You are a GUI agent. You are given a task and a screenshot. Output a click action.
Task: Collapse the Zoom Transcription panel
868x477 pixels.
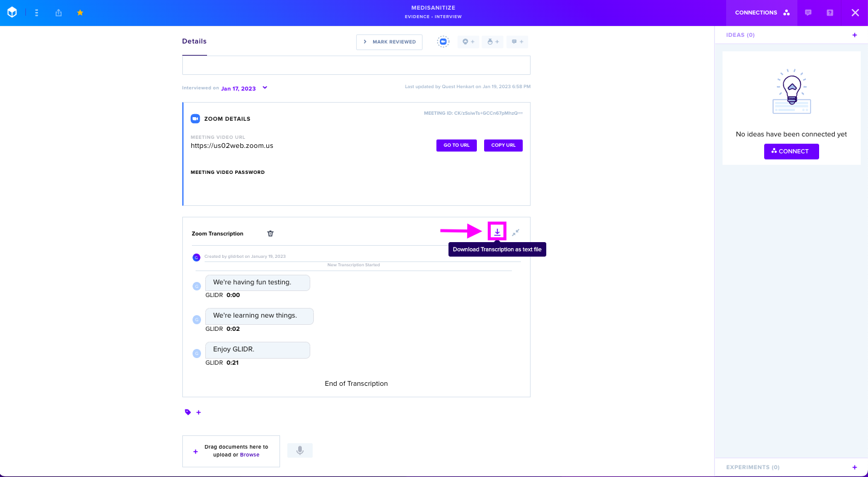point(515,232)
